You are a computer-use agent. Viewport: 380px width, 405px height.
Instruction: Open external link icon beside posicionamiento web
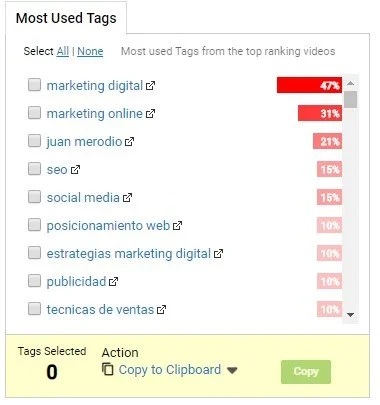(177, 226)
